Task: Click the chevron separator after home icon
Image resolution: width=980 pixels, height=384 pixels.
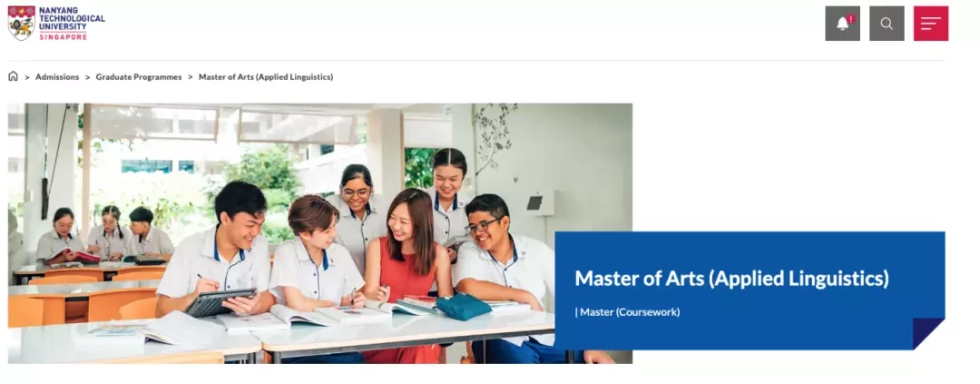Action: click(27, 77)
